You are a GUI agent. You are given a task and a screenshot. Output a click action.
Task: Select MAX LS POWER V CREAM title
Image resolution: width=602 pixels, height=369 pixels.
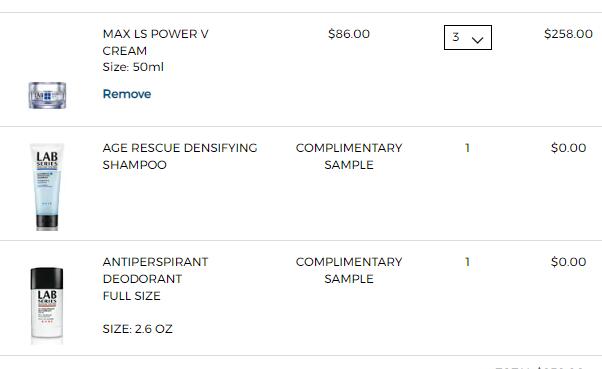coord(155,42)
